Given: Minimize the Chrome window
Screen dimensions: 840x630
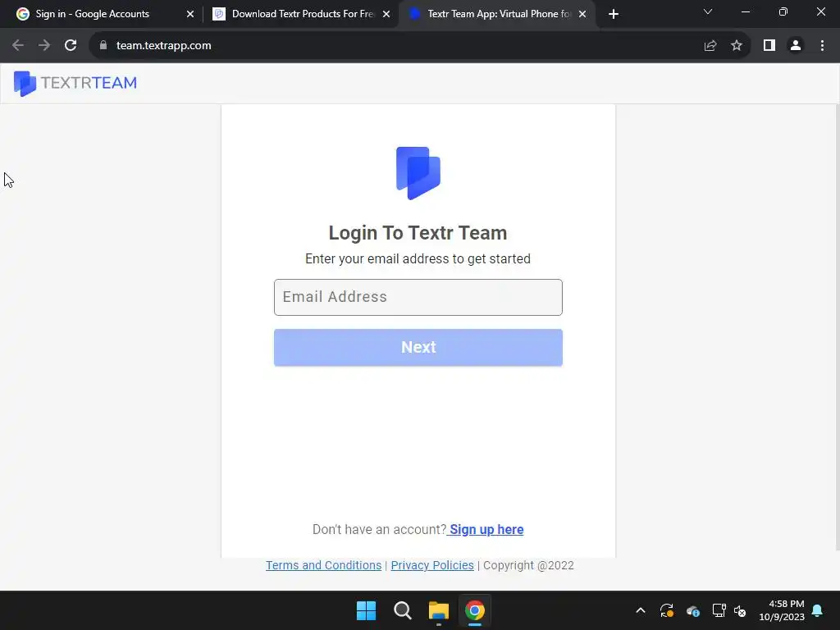Looking at the screenshot, I should [746, 11].
